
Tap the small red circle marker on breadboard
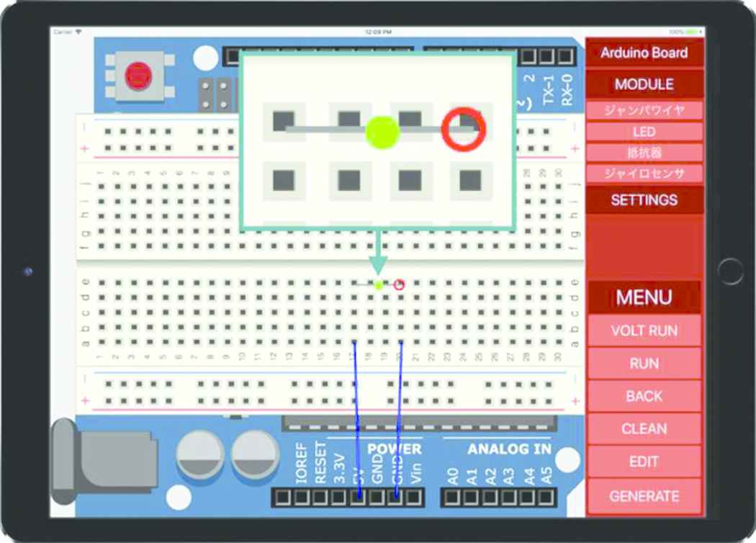[x=399, y=284]
